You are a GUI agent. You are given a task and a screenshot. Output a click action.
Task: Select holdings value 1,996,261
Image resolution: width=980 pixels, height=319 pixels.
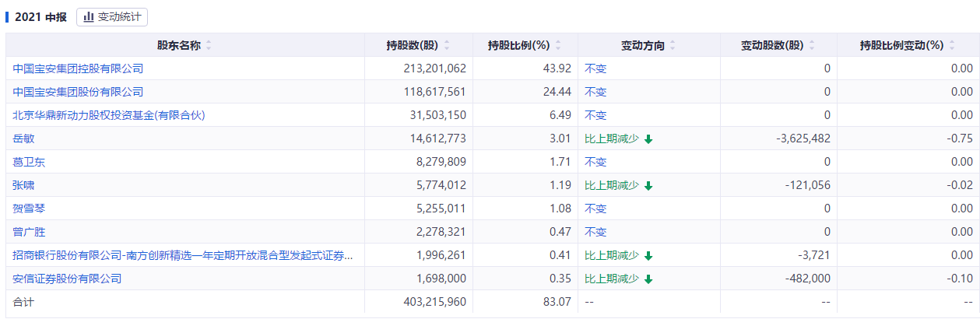(x=441, y=255)
